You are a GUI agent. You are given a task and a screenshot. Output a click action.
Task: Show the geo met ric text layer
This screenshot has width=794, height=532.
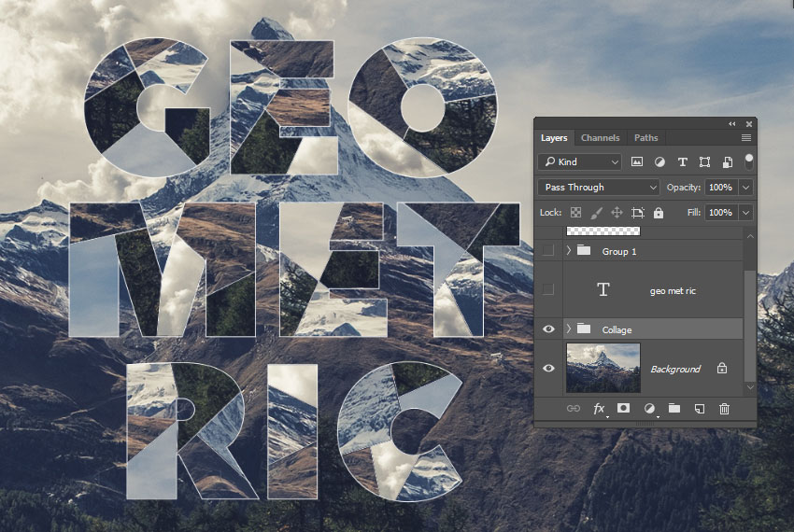tap(548, 289)
